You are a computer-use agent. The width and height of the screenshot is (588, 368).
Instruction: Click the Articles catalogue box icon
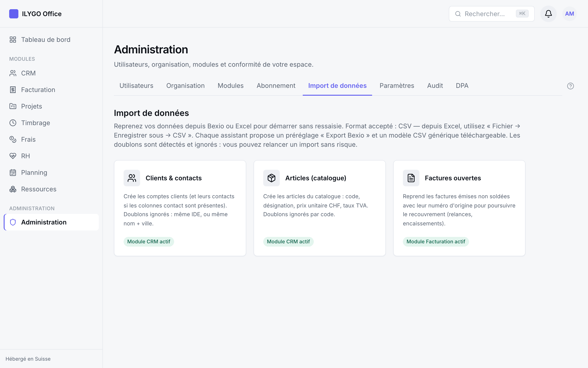tap(271, 178)
